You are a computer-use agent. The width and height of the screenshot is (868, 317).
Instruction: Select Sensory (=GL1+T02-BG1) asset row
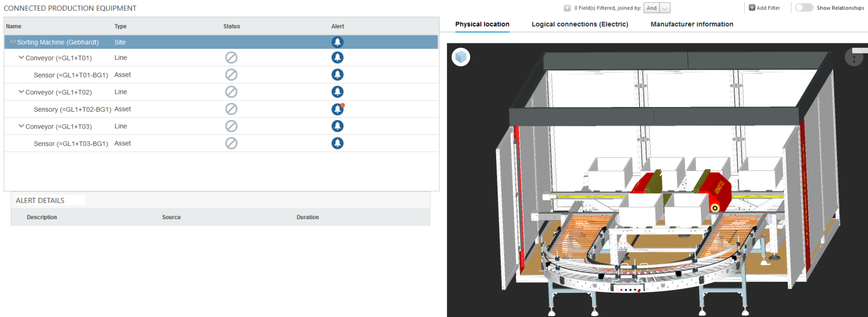(221, 109)
